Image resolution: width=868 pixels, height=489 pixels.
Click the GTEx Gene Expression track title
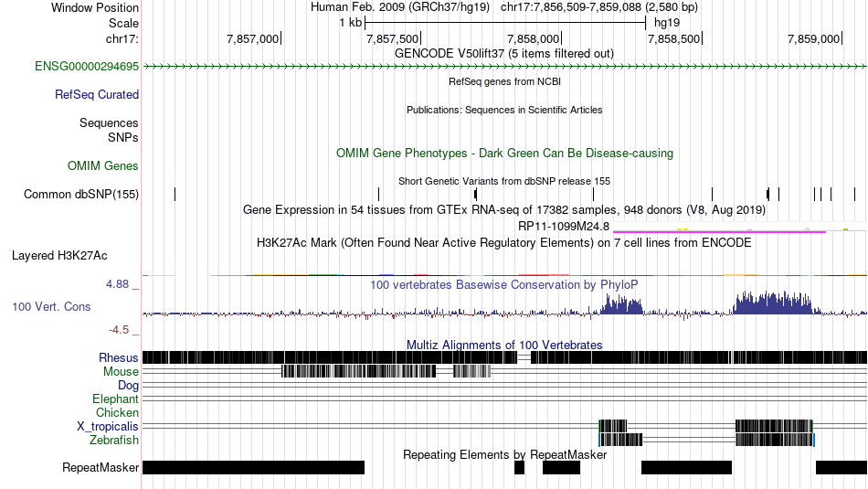coord(503,210)
